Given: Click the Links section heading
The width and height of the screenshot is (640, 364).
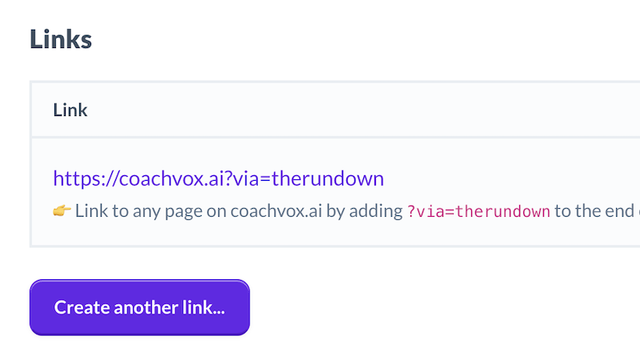Looking at the screenshot, I should [61, 39].
